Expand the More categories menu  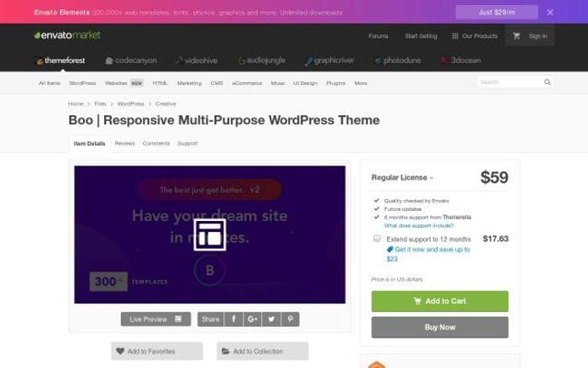(360, 83)
